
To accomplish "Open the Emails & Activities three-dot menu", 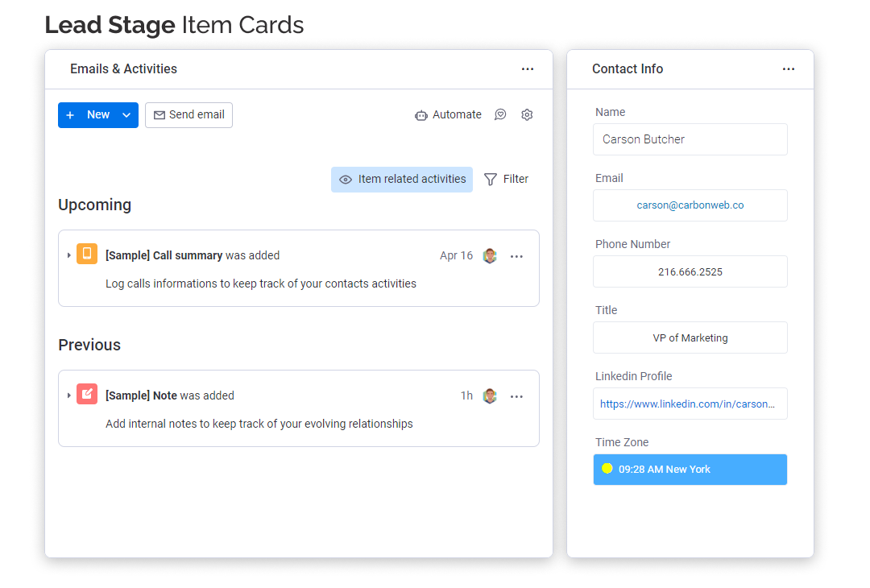I will click(x=528, y=69).
